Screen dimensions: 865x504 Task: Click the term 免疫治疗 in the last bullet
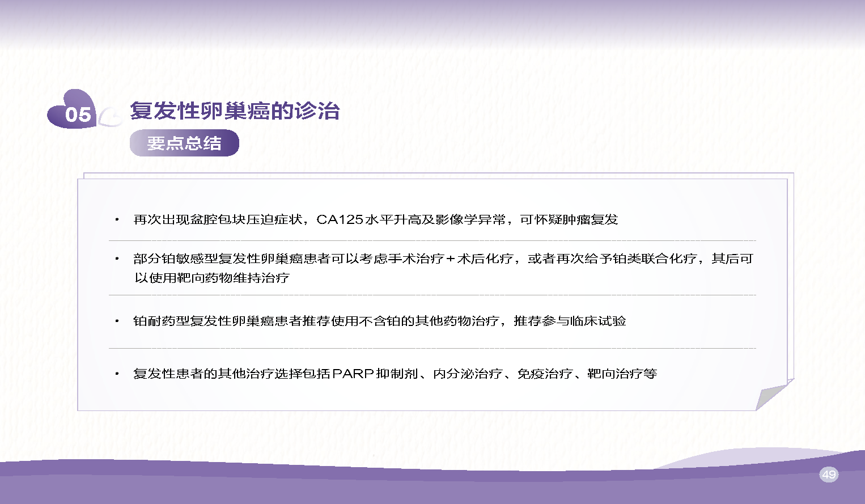545,374
